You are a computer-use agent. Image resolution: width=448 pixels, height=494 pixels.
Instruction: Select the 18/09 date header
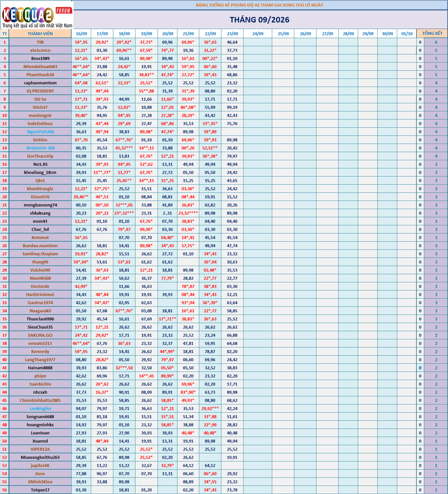click(124, 34)
